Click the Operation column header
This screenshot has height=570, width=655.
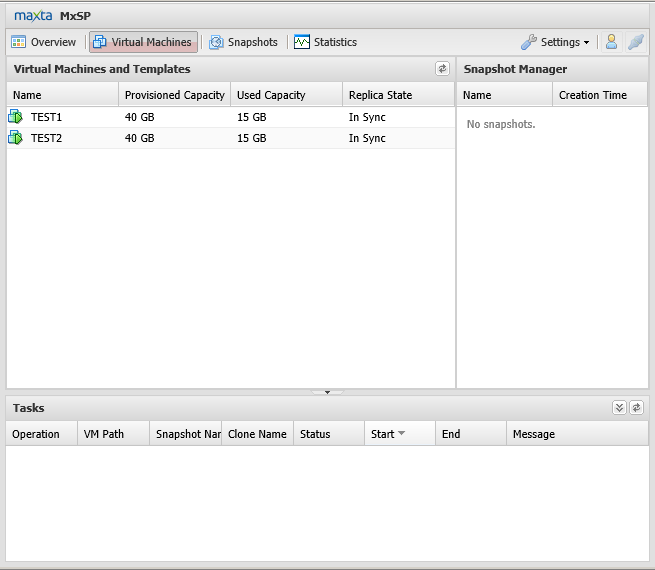pyautogui.click(x=42, y=434)
